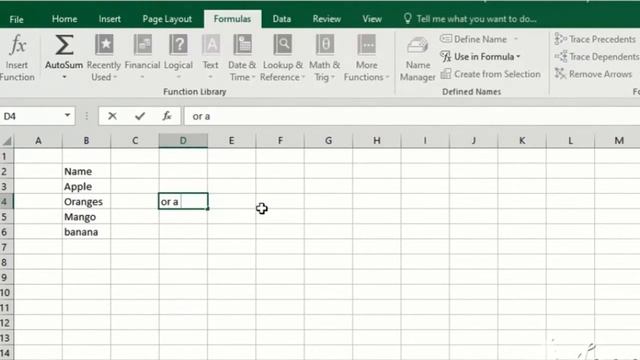Open Text functions menu
640x360 pixels.
click(x=211, y=57)
